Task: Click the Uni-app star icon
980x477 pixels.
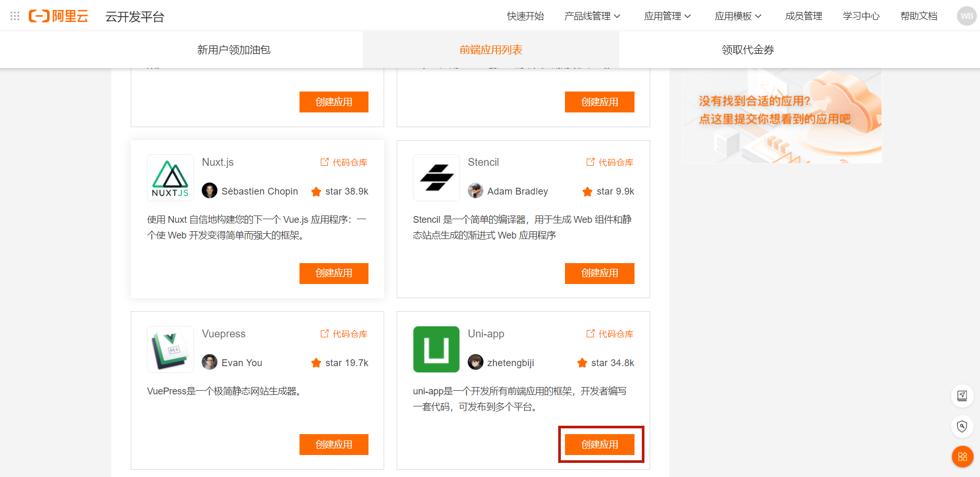Action: click(x=582, y=362)
